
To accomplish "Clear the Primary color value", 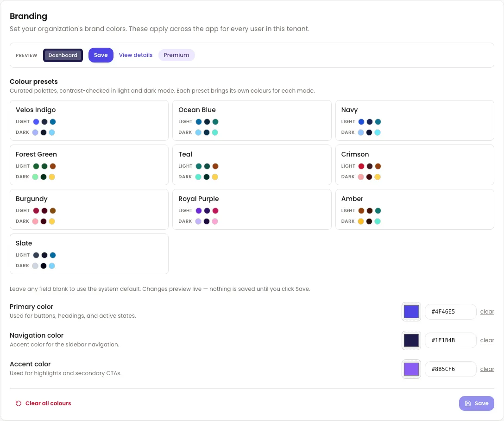I will point(487,312).
